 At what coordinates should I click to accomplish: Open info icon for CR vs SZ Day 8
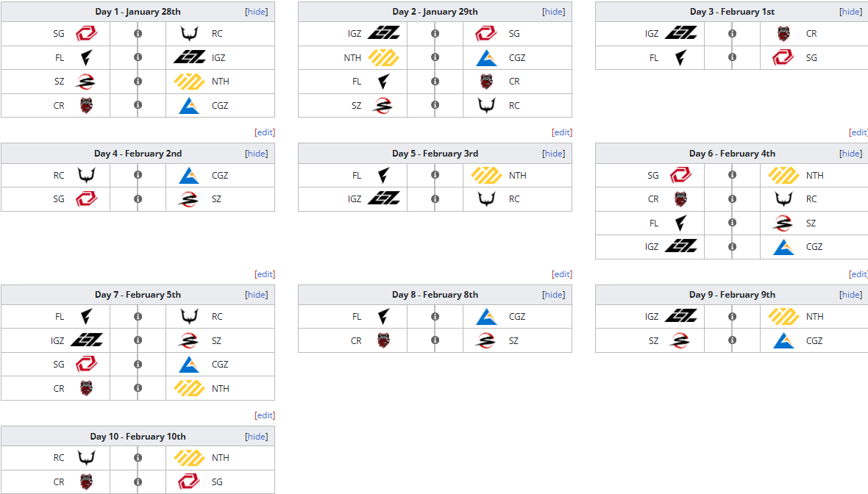tap(435, 340)
